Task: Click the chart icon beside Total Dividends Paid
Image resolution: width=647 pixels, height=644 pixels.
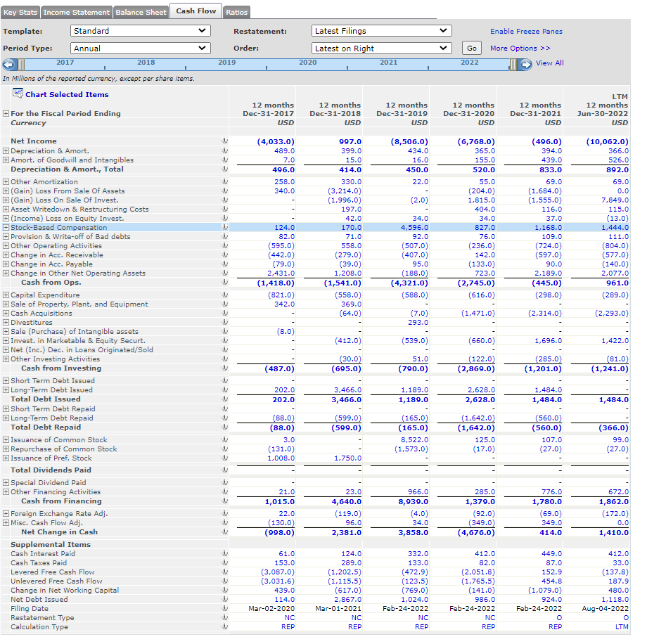Action: tap(224, 470)
